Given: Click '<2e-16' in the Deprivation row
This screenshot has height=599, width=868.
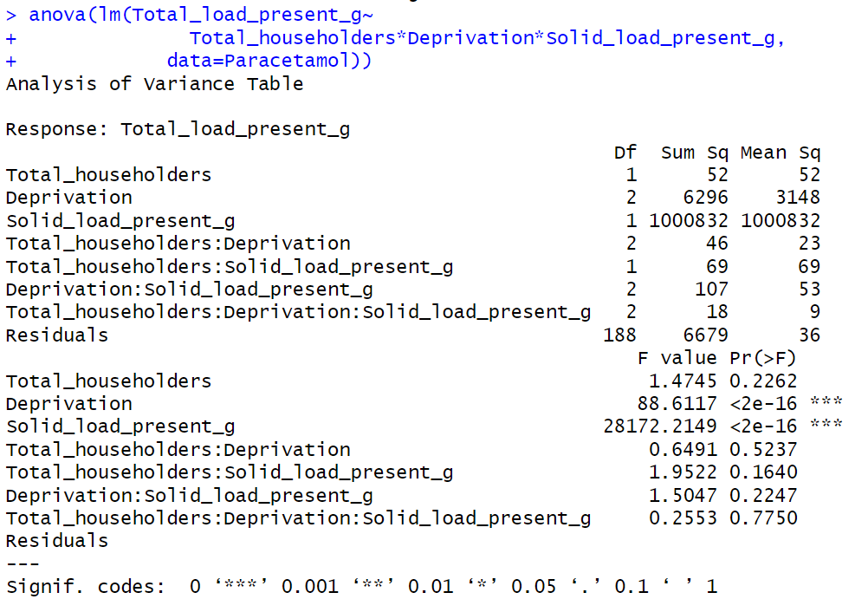Looking at the screenshot, I should (x=763, y=404).
